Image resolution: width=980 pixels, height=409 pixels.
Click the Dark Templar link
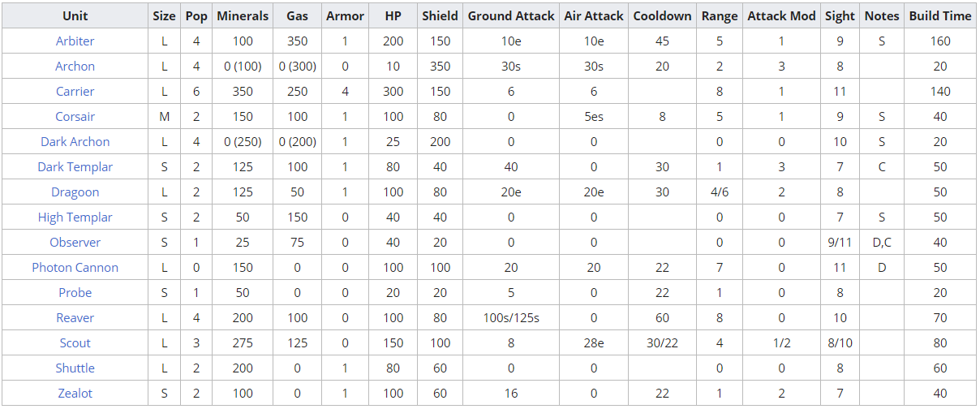75,167
